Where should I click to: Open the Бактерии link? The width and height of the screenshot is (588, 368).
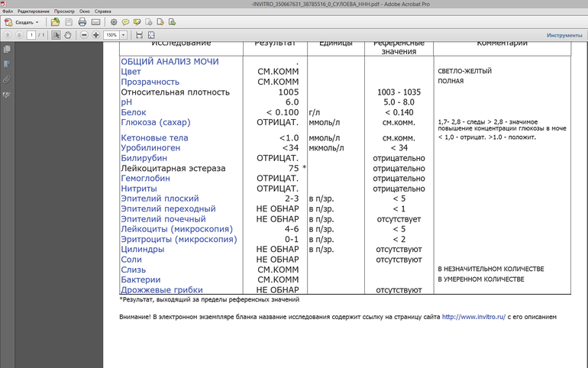point(141,279)
